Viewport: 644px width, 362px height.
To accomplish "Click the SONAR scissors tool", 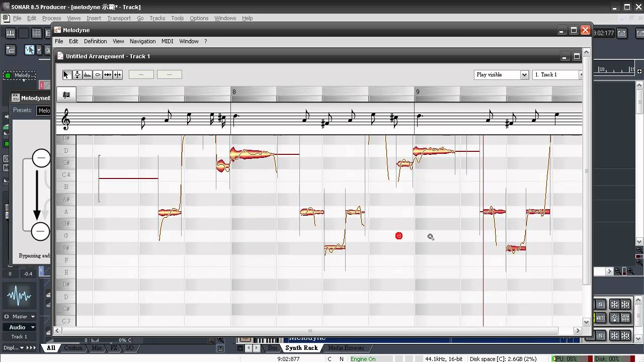I will point(47,49).
